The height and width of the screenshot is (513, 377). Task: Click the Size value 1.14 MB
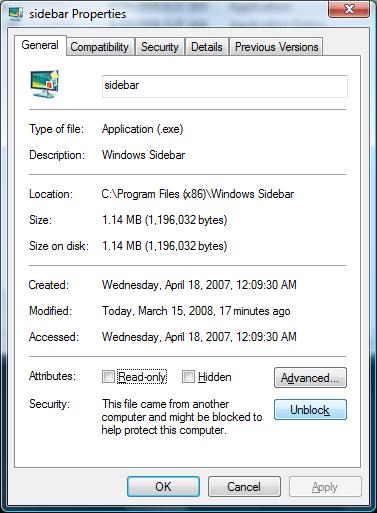click(x=164, y=220)
